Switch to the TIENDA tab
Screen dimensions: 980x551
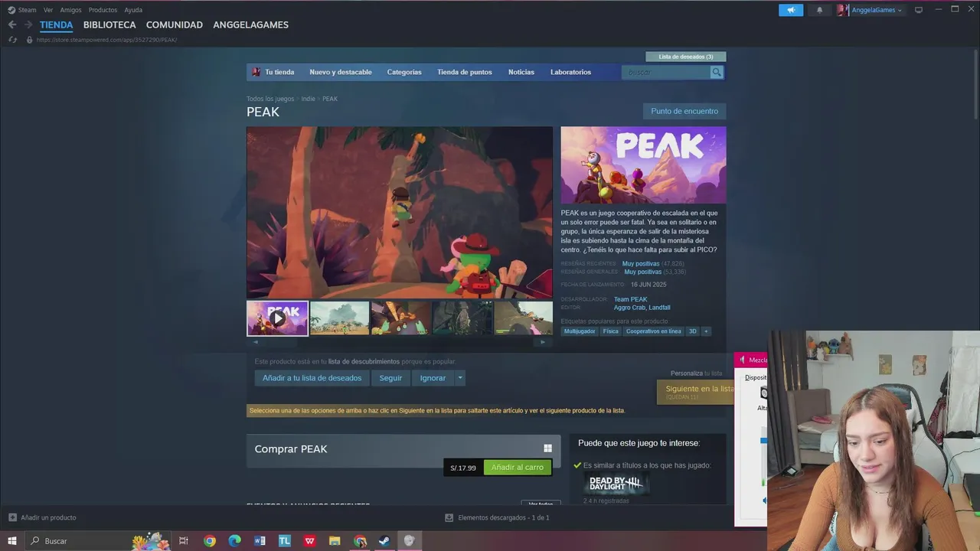pos(57,24)
